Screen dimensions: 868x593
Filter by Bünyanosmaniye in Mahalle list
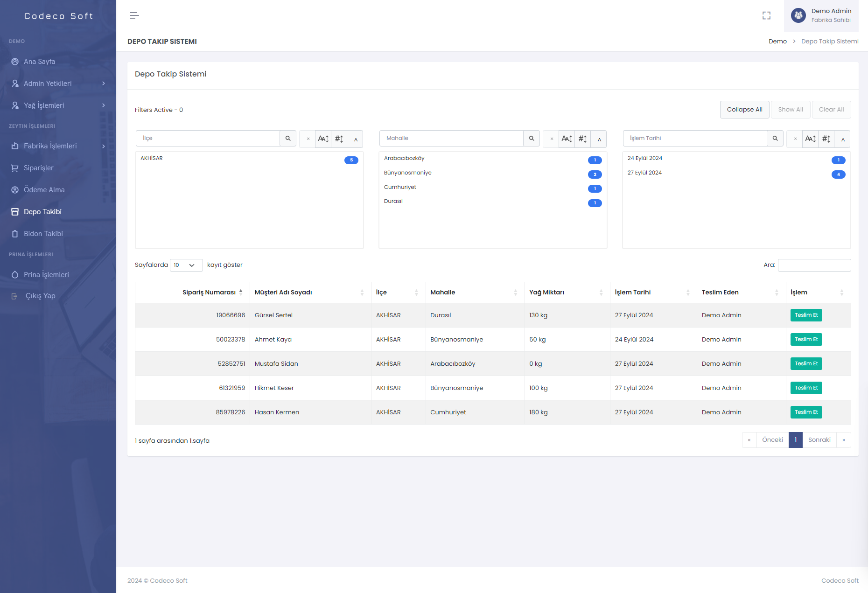tap(408, 173)
